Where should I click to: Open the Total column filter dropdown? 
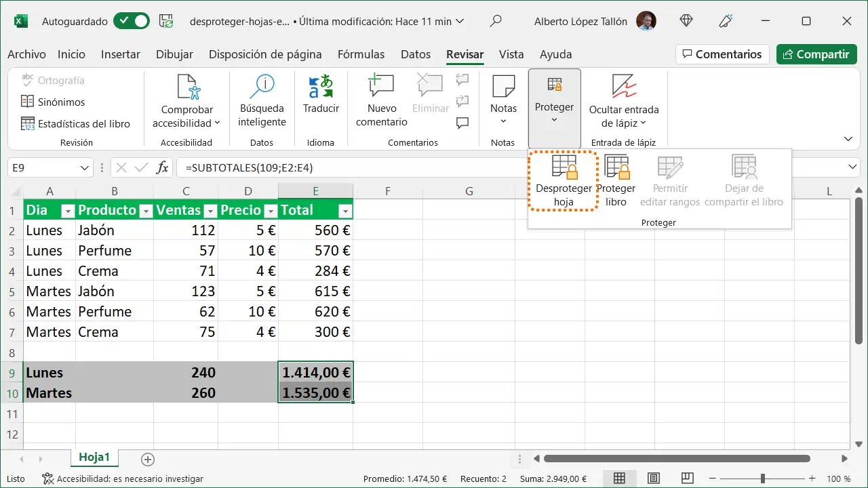[345, 211]
